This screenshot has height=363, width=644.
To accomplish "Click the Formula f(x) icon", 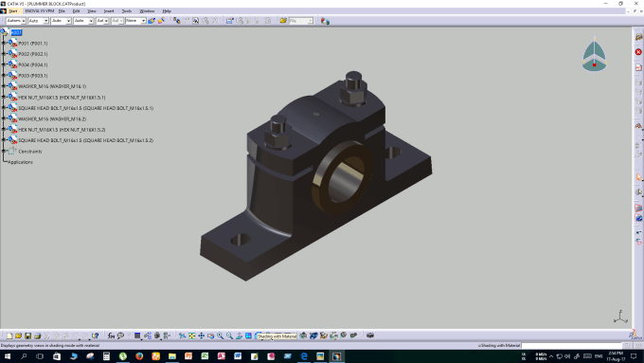I will tap(111, 336).
